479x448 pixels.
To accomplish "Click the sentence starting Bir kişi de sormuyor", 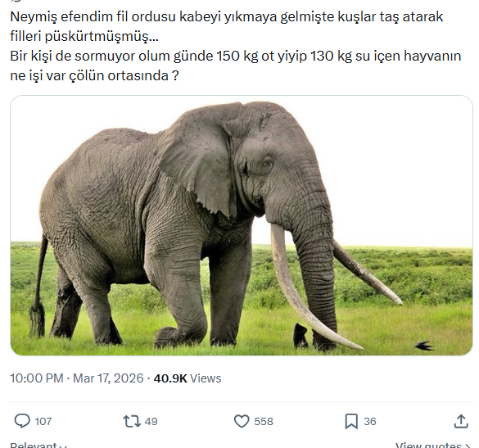I will (x=235, y=66).
